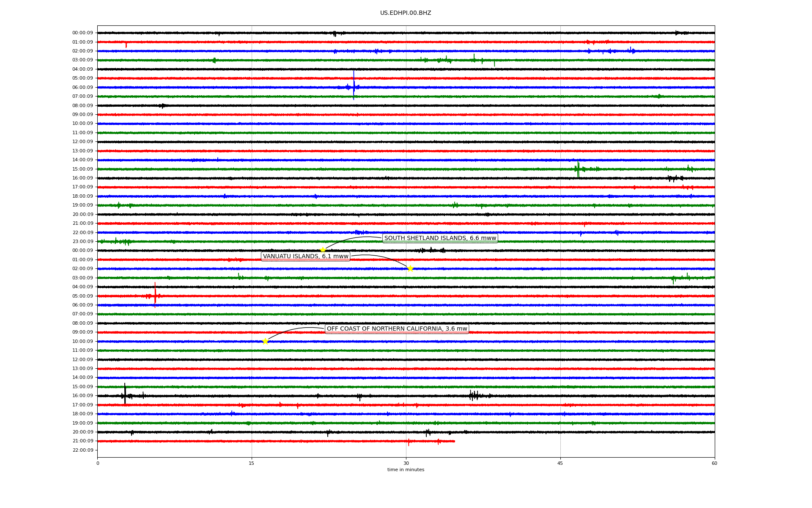This screenshot has height=508, width=812.
Task: Click the US.EDHPI.00.BHZ plot title
Action: (405, 13)
